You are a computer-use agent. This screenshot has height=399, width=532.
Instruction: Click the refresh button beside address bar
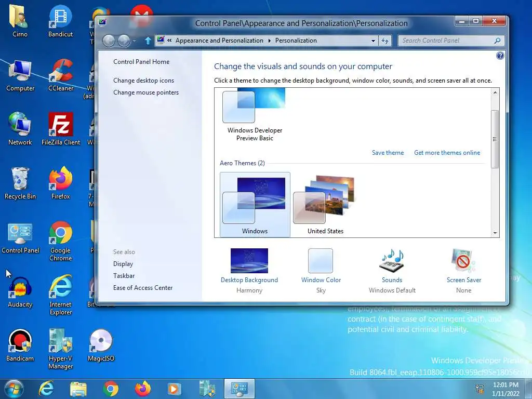point(385,41)
